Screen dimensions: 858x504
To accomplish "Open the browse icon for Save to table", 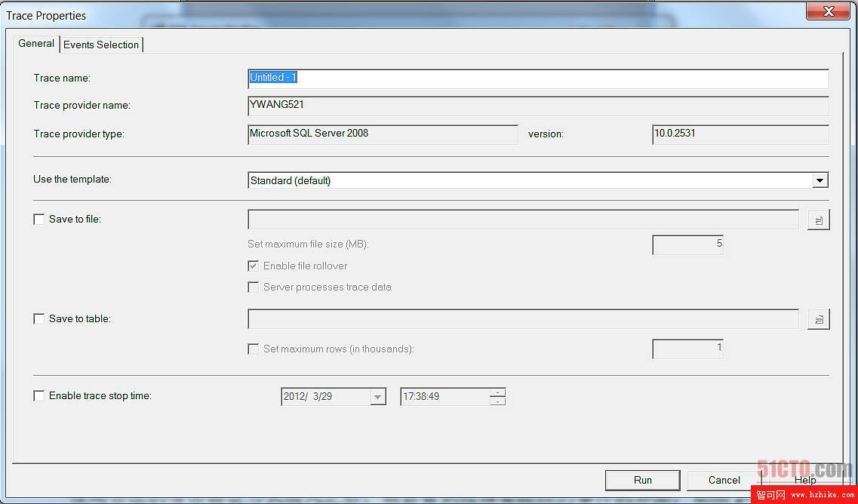I will coord(819,319).
